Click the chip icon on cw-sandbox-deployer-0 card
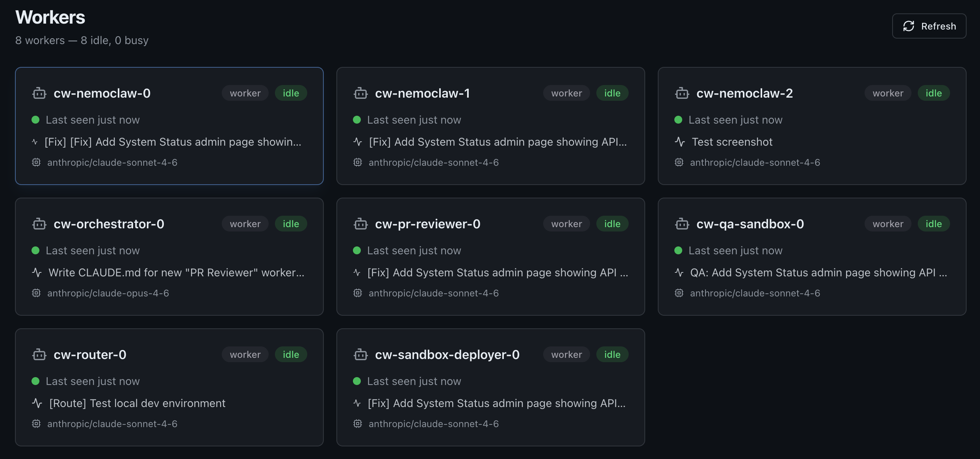This screenshot has height=459, width=980. (358, 424)
